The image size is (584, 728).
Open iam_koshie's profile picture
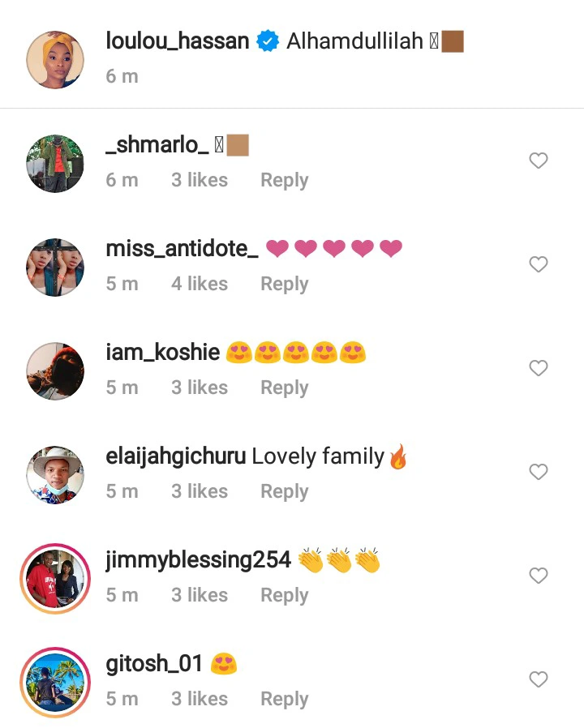tap(55, 371)
